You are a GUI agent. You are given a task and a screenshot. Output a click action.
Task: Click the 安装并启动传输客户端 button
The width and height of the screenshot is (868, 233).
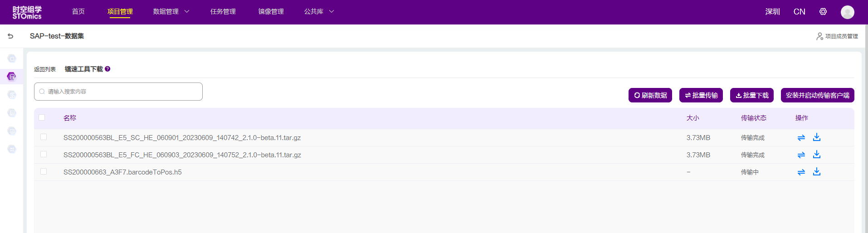[x=817, y=96]
